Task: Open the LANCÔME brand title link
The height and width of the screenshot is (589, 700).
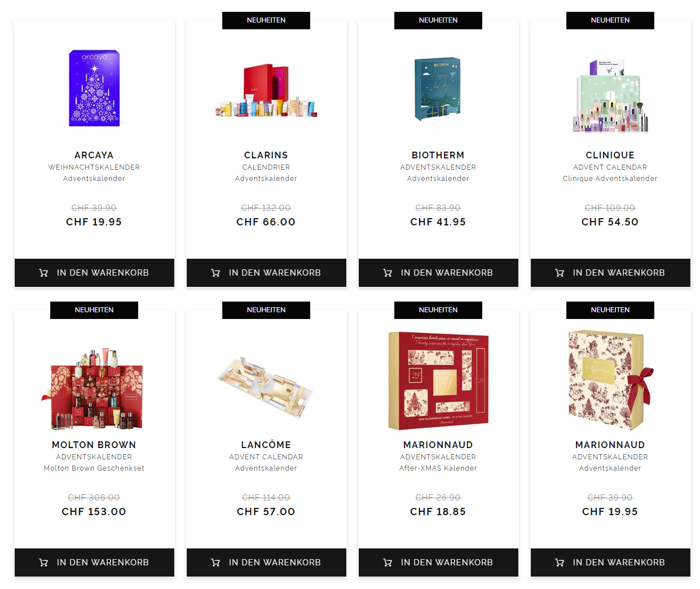Action: pyautogui.click(x=266, y=445)
